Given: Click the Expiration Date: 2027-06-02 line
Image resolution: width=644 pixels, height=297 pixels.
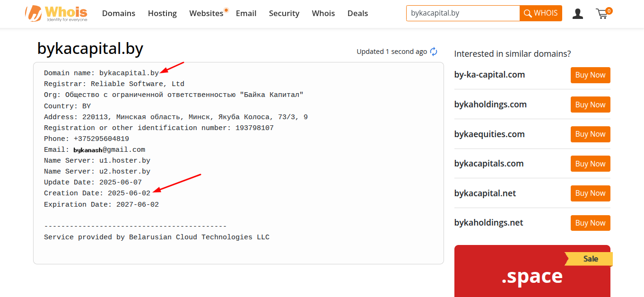Looking at the screenshot, I should (101, 204).
